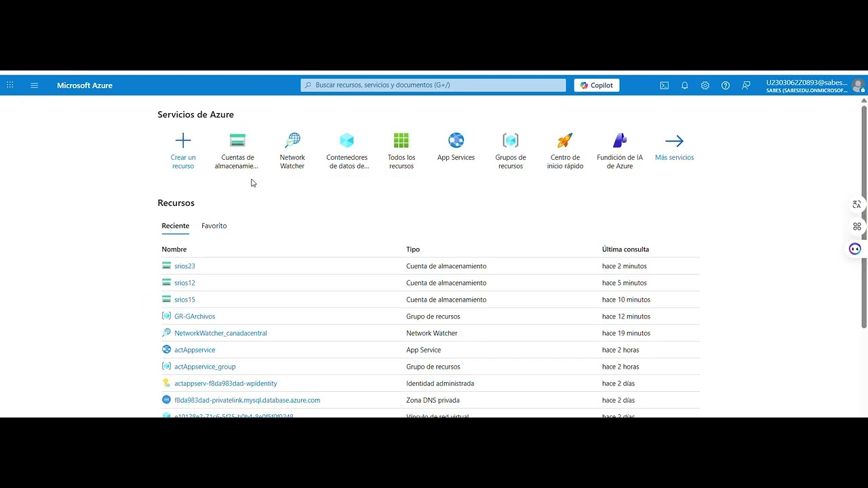Open actAppservice_group resource group
Viewport: 868px width, 488px height.
pyautogui.click(x=205, y=367)
